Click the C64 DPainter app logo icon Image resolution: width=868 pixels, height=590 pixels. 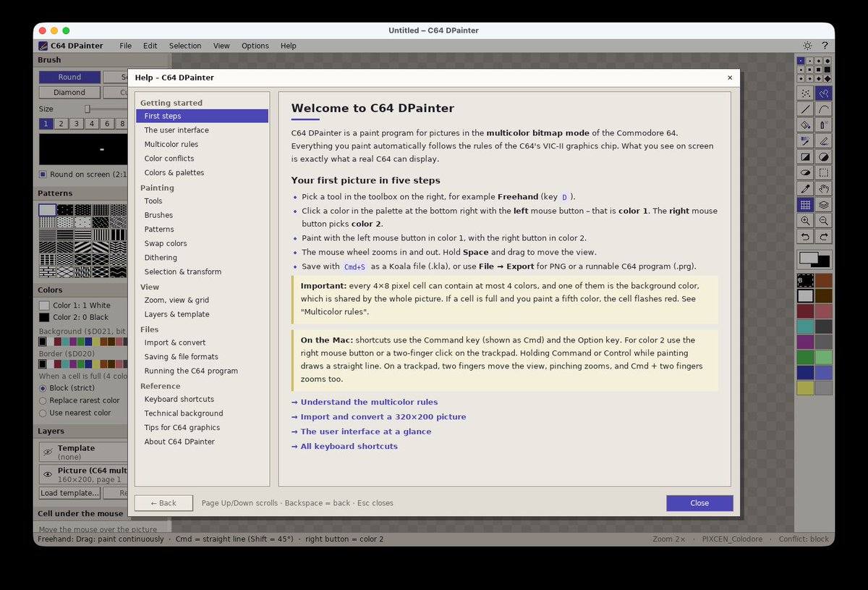[43, 46]
